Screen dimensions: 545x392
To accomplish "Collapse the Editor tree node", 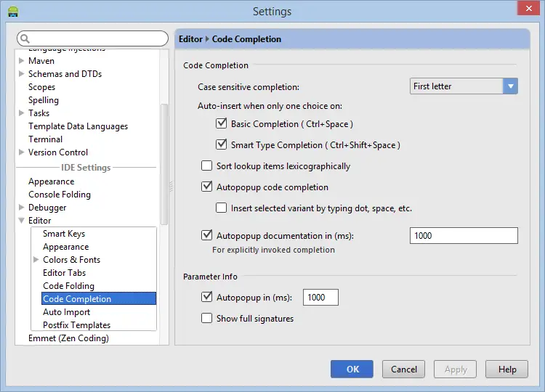I will click(x=22, y=221).
